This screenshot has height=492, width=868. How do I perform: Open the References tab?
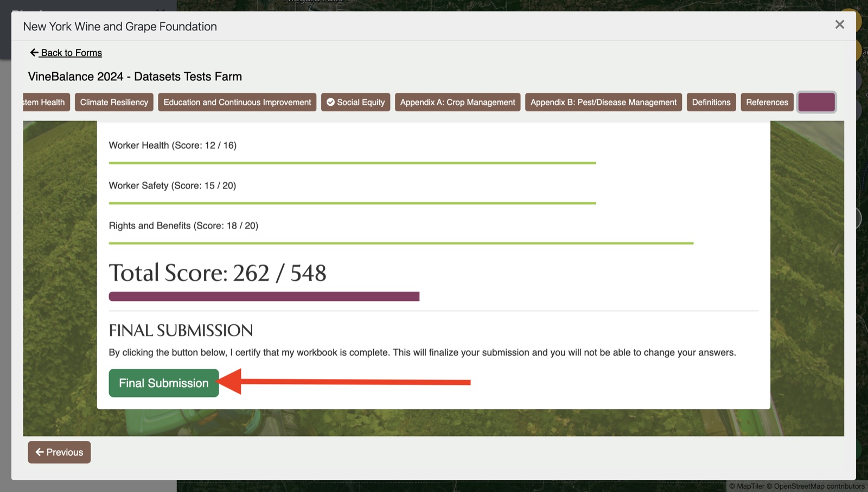click(x=767, y=102)
